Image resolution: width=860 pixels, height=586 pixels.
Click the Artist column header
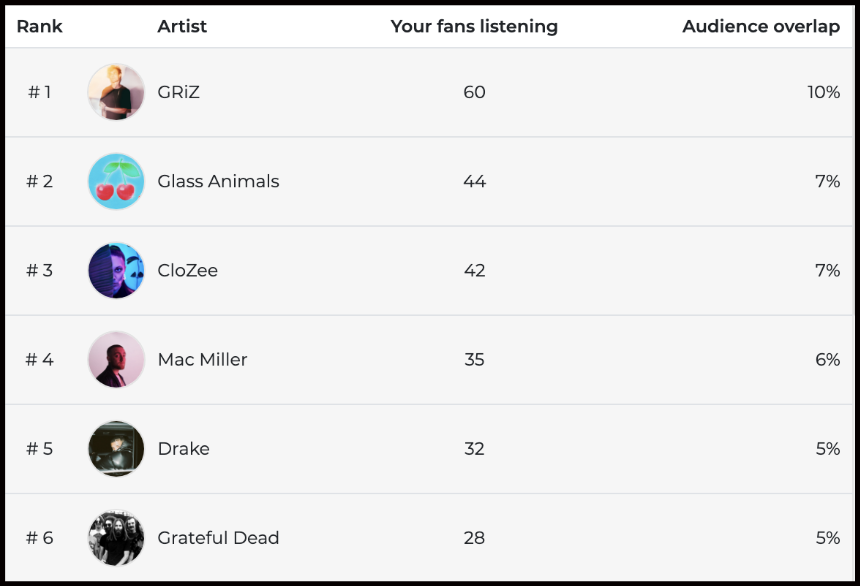point(182,26)
